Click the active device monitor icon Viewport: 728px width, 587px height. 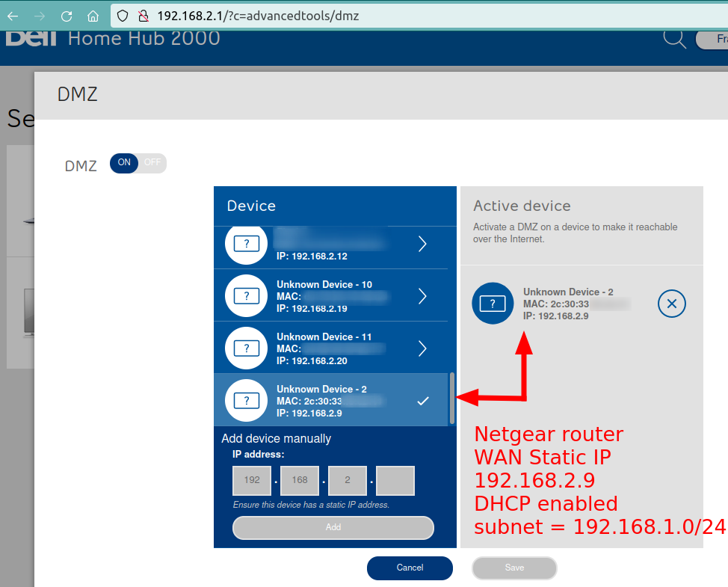point(493,304)
